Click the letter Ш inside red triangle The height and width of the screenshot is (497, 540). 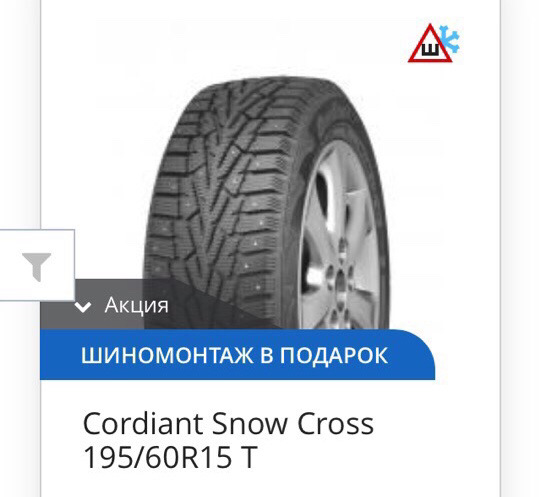click(x=430, y=50)
